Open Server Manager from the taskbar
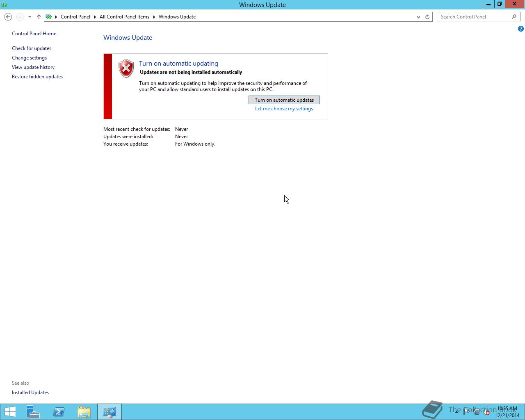This screenshot has width=525, height=420. 33,412
